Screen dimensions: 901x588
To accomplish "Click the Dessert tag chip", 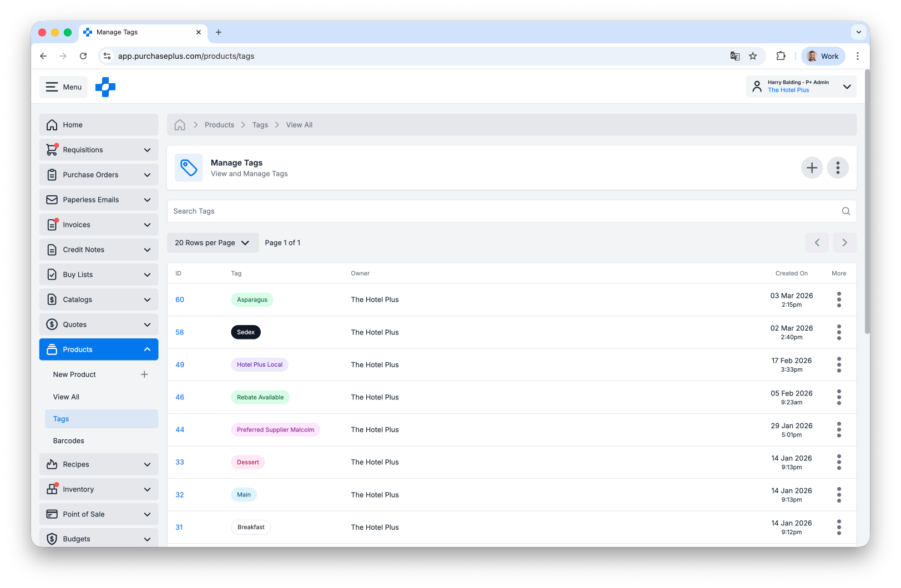I will 248,462.
